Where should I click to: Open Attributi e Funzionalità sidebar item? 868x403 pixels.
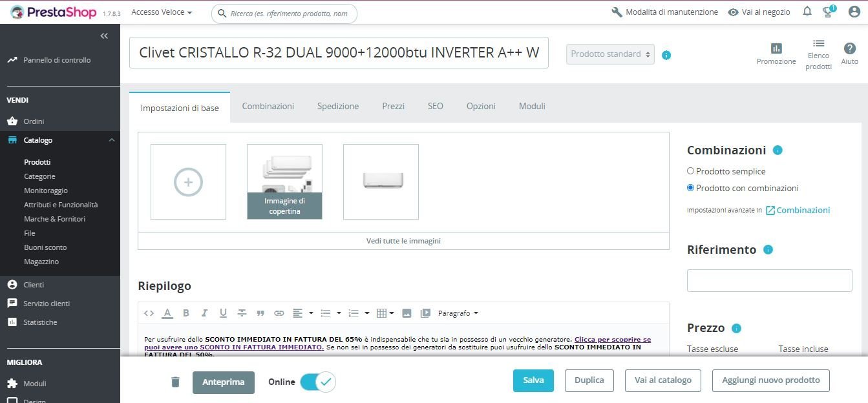[60, 205]
